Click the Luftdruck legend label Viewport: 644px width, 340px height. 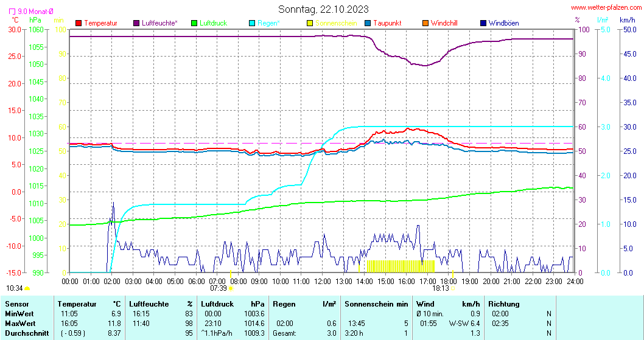click(213, 23)
